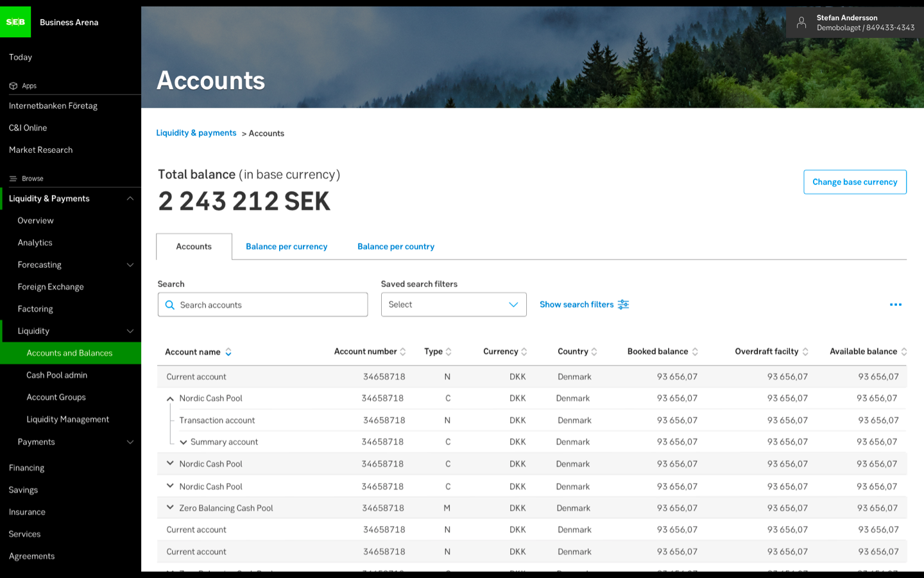Sort by Currency column icon
The width and height of the screenshot is (924, 578).
pos(524,352)
